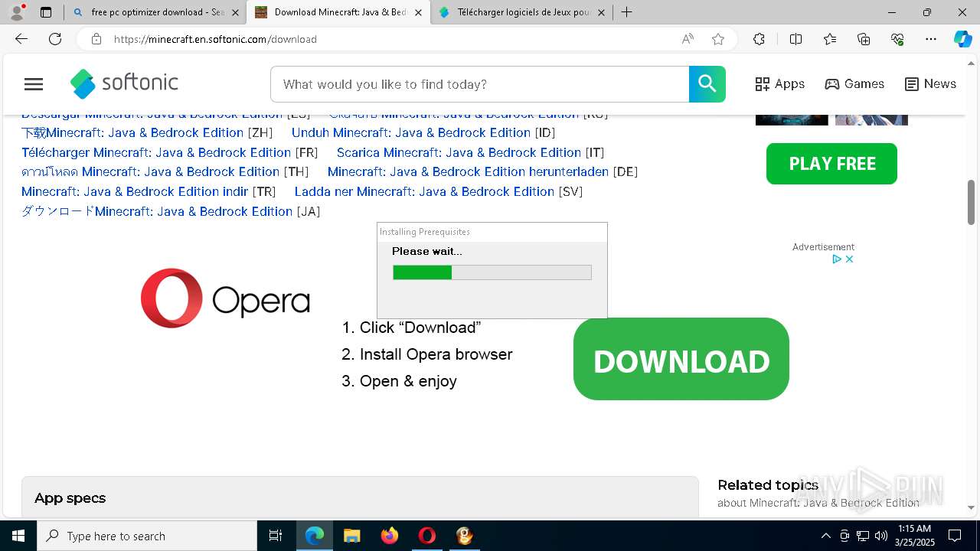Open the Edge profile icon

pyautogui.click(x=17, y=12)
